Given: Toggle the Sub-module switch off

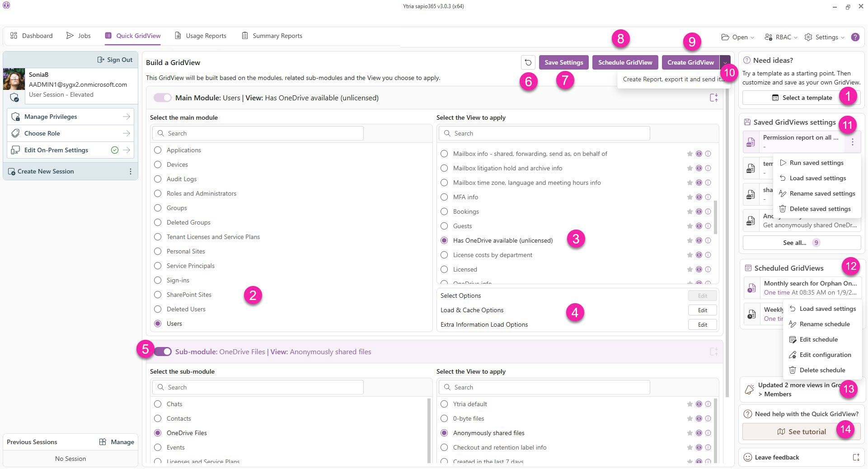Looking at the screenshot, I should click(163, 352).
